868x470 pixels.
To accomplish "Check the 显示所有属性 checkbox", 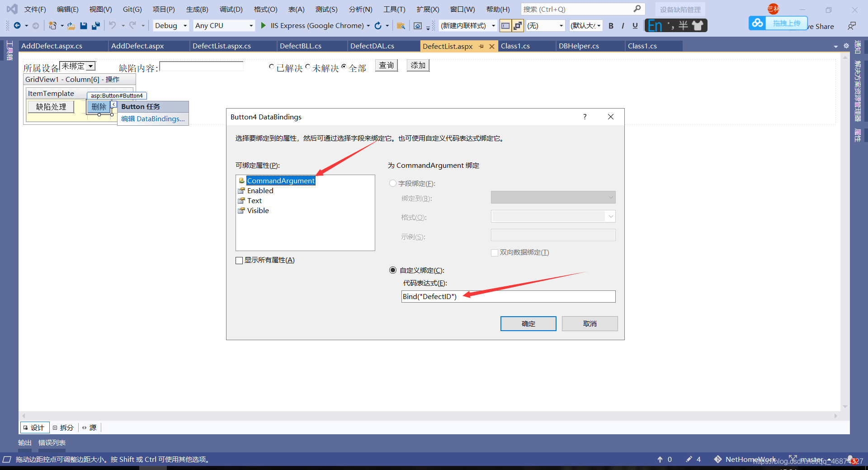I will coord(239,260).
